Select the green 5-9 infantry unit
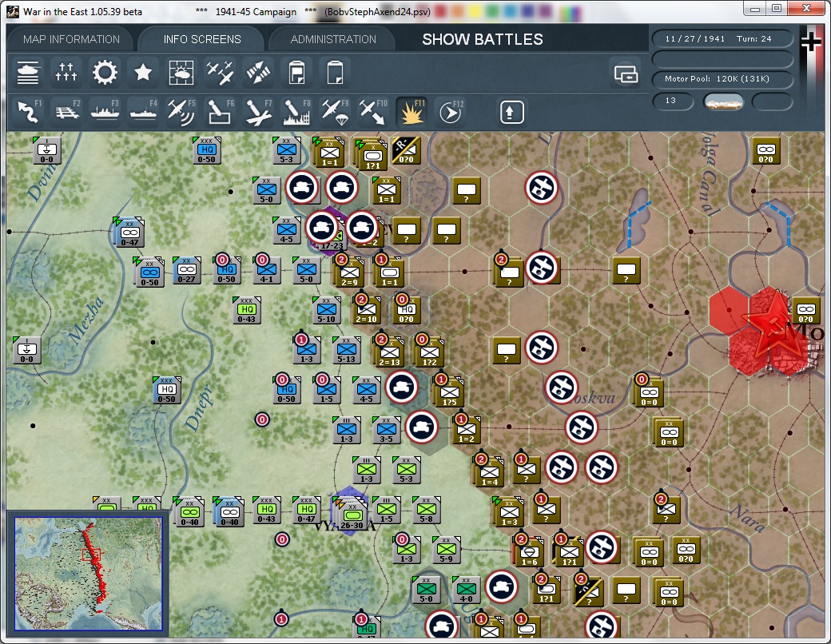 click(446, 551)
